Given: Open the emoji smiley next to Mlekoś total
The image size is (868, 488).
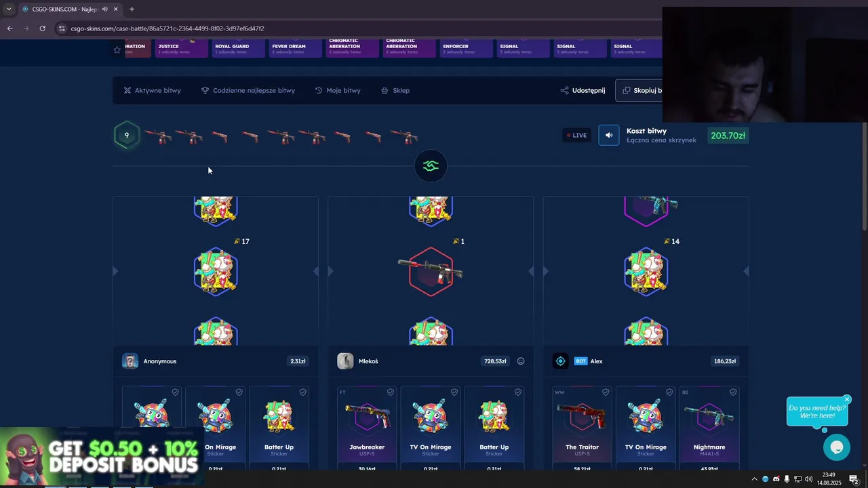Looking at the screenshot, I should (521, 361).
